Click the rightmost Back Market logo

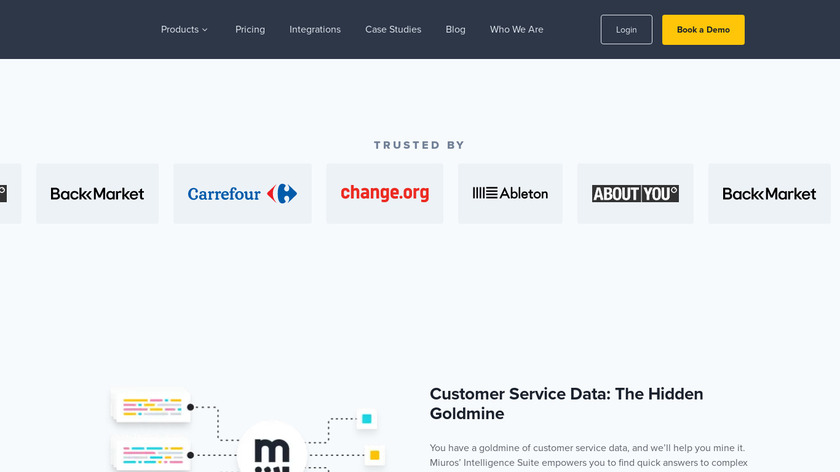769,194
